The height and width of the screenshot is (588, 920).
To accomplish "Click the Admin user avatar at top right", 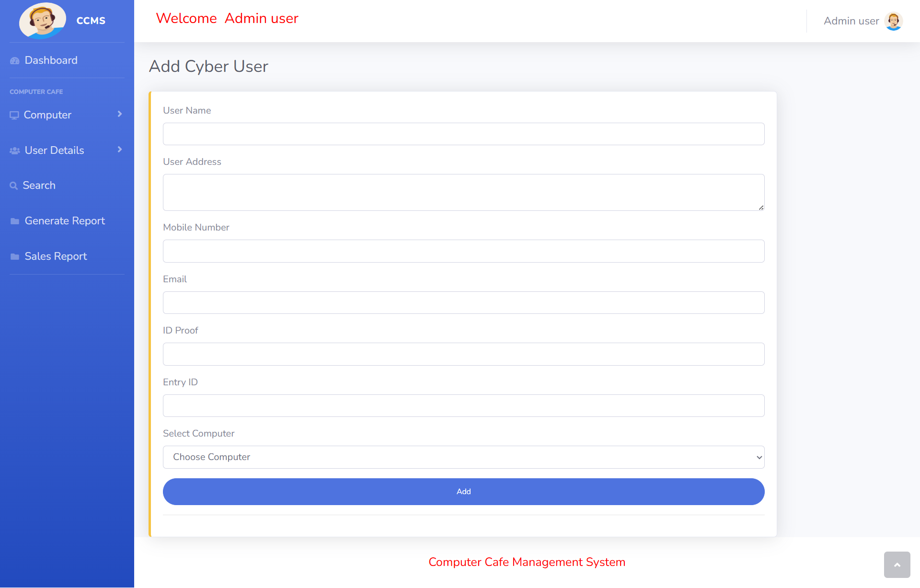I will 894,21.
